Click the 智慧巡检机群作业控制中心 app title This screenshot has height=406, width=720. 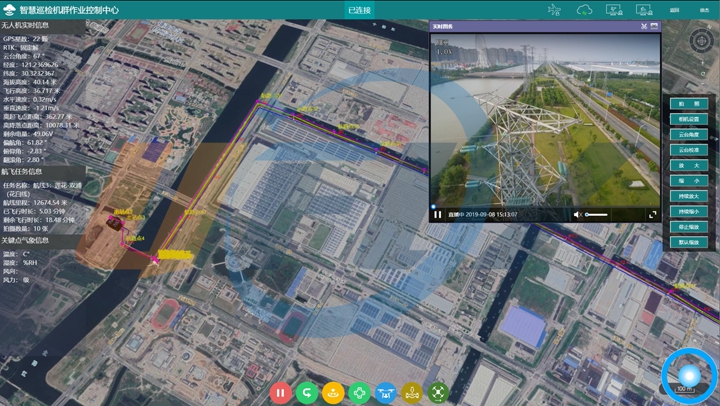click(x=69, y=10)
